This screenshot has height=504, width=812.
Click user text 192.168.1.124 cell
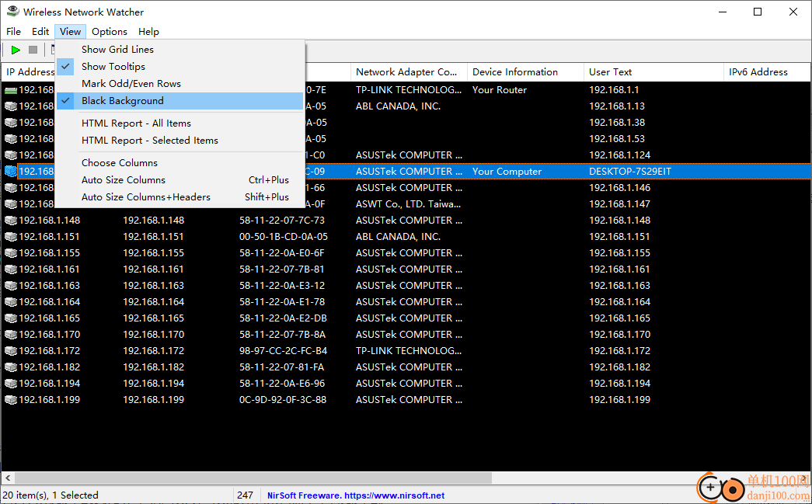click(x=619, y=155)
